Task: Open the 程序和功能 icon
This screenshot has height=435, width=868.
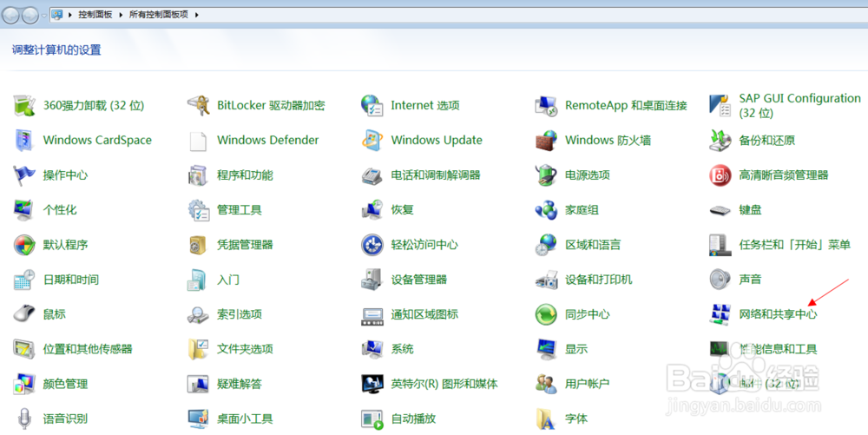Action: click(x=198, y=175)
